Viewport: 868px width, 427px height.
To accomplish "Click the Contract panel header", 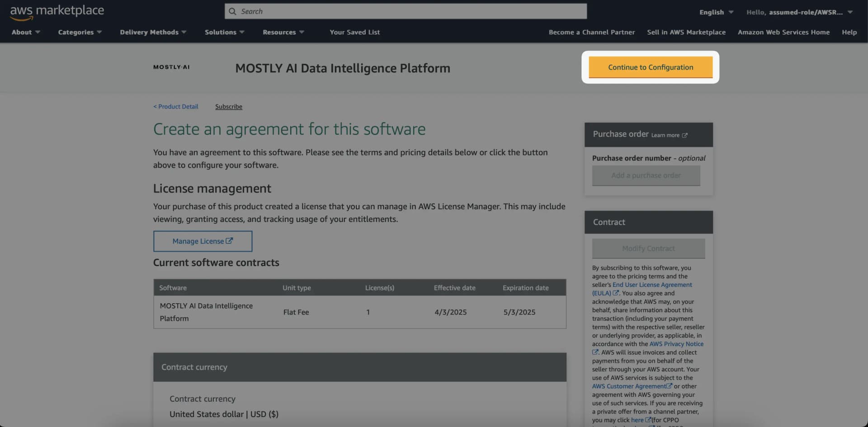I will 648,222.
